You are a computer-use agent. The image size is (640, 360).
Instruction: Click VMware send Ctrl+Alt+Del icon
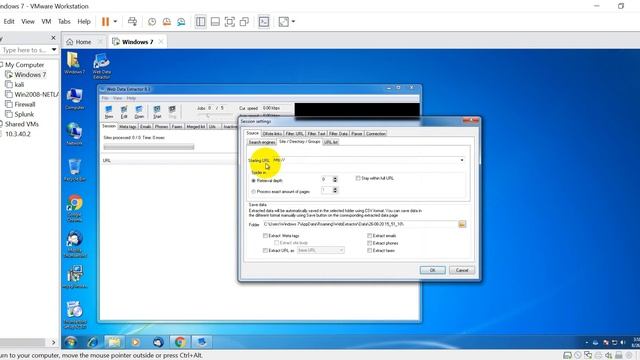132,22
